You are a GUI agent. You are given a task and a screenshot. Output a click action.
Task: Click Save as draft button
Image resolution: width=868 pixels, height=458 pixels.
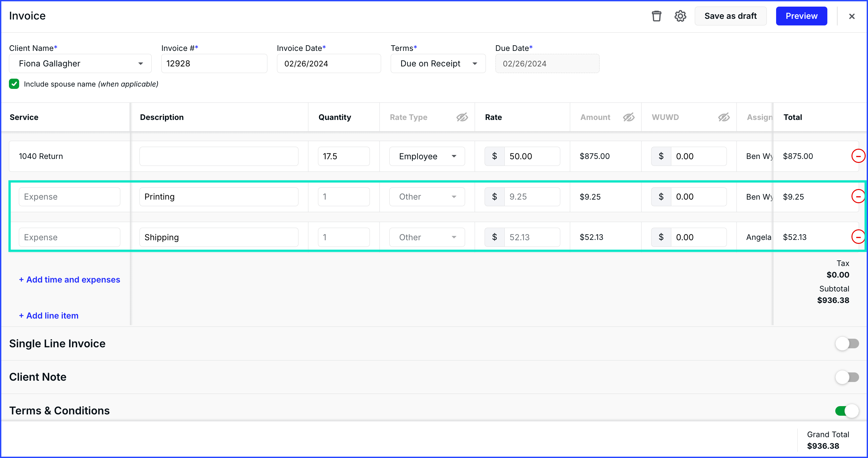click(x=730, y=16)
